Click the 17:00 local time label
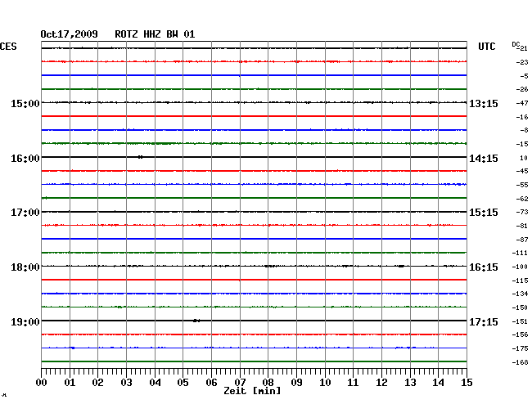The width and height of the screenshot is (532, 404). coord(25,213)
